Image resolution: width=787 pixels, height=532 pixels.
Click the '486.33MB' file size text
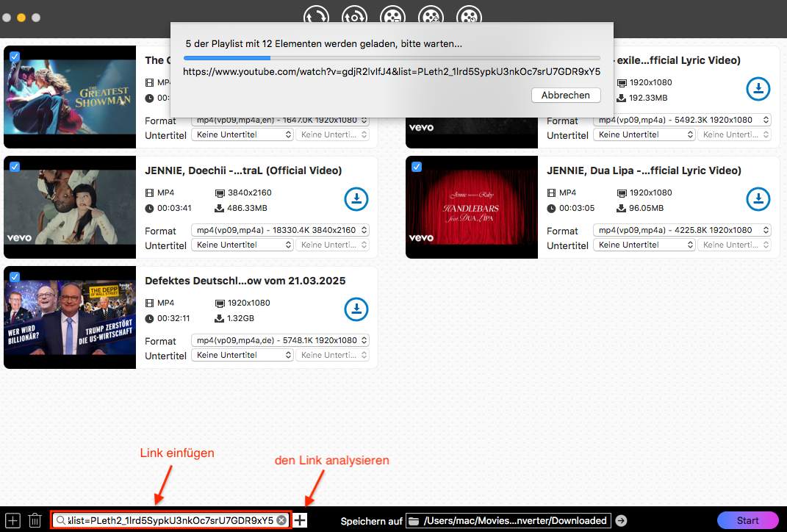(247, 208)
